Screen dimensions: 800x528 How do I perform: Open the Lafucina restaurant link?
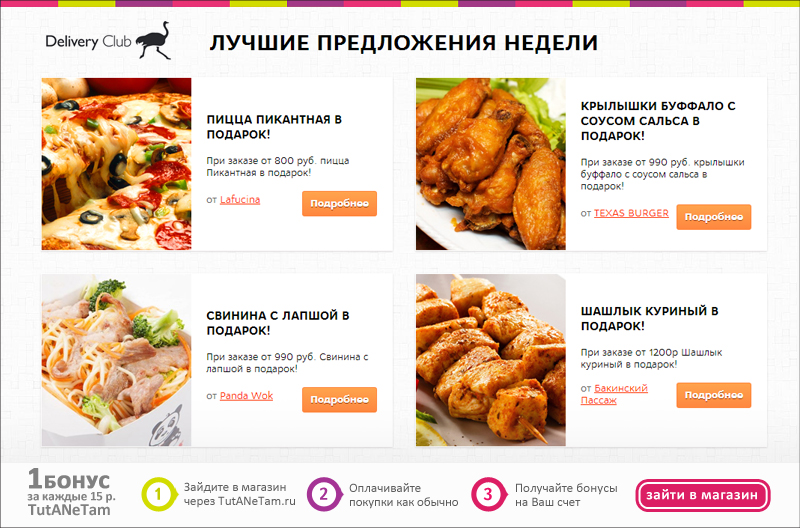point(240,199)
